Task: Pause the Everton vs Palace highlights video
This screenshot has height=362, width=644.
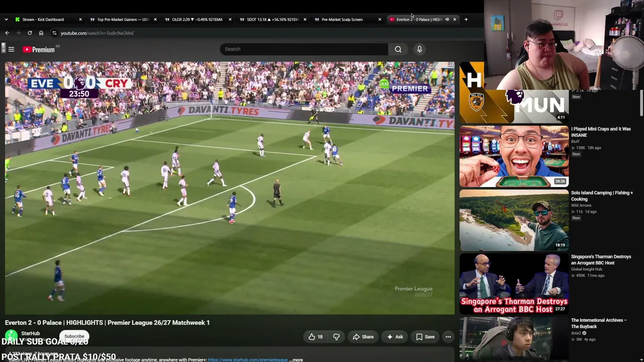Action: 229,188
